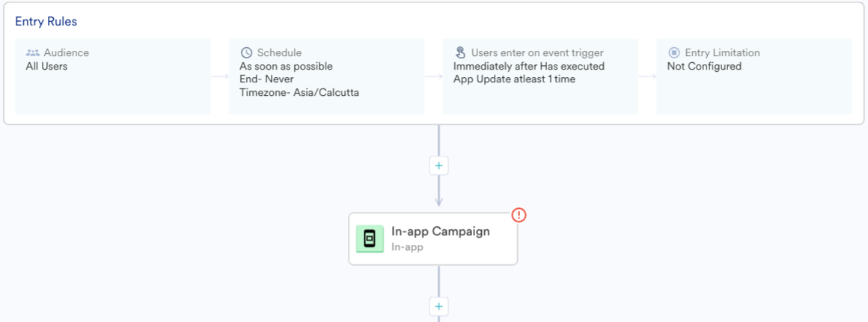Click the Timezone- Asia/Calcutta text
The image size is (868, 322).
coord(299,93)
